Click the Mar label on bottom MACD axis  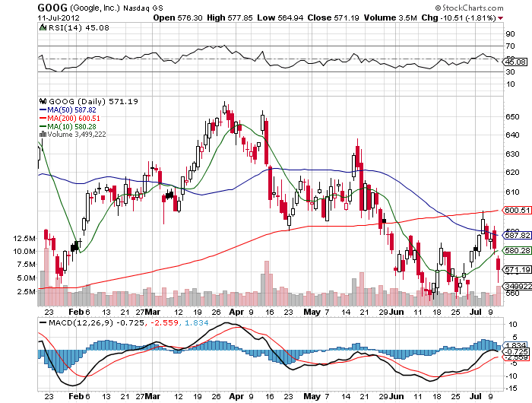[x=152, y=396]
